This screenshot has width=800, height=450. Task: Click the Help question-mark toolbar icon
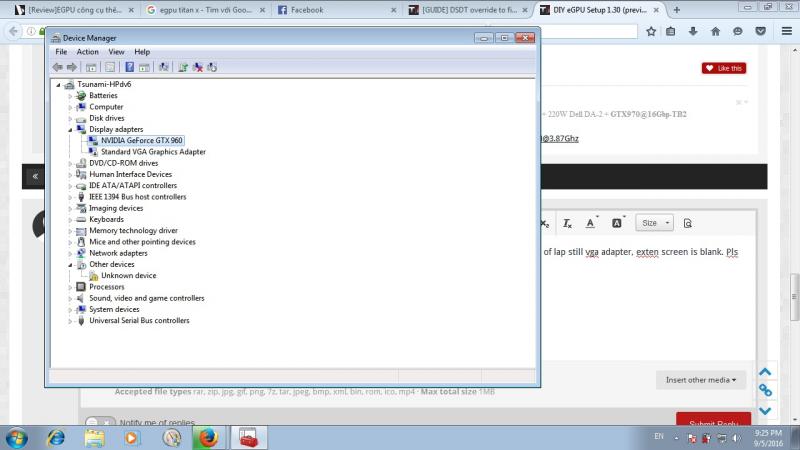[x=130, y=67]
